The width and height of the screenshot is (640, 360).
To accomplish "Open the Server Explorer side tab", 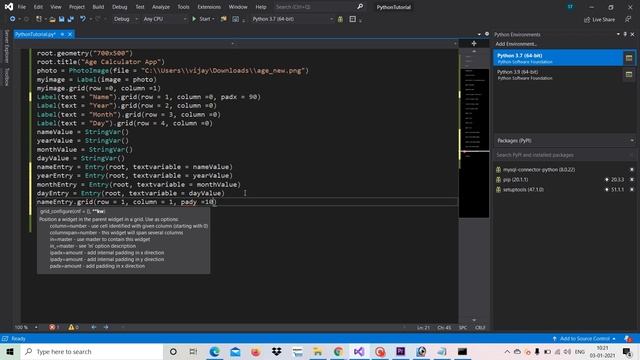I will 6,46.
